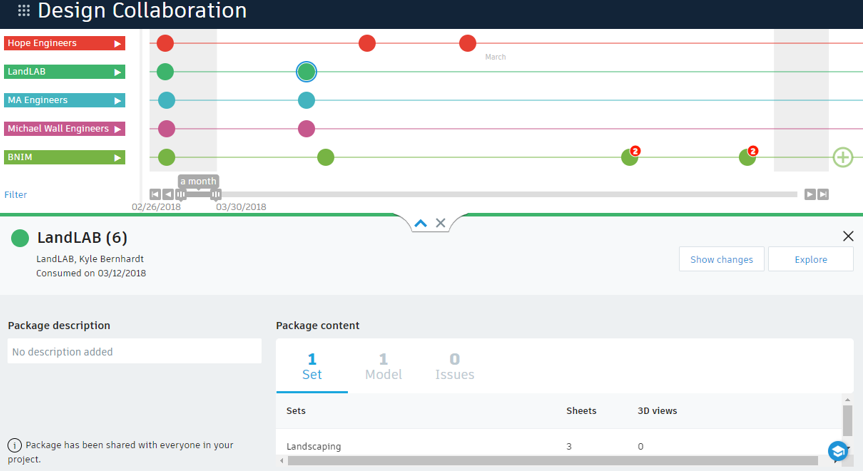Open the app grid module switcher
This screenshot has width=863, height=471.
pyautogui.click(x=24, y=10)
